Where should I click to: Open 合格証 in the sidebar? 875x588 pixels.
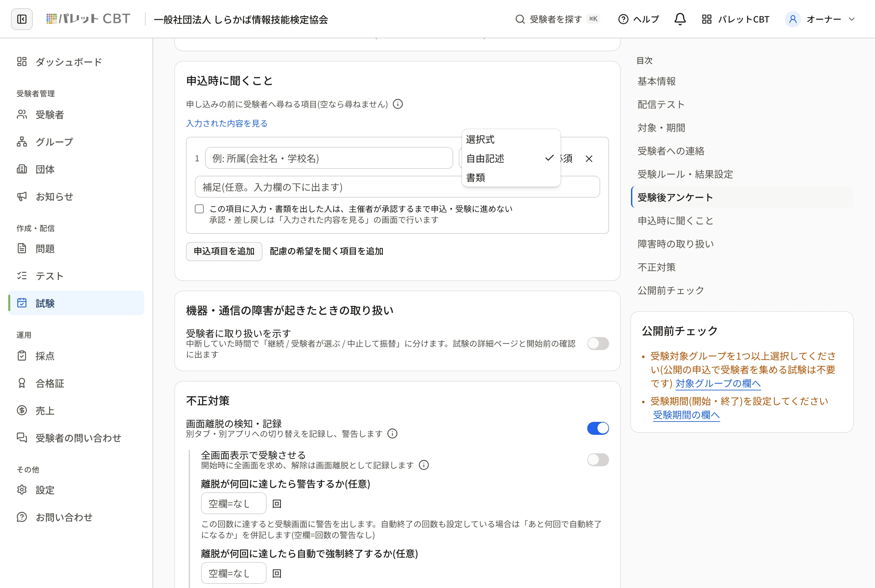point(76,383)
